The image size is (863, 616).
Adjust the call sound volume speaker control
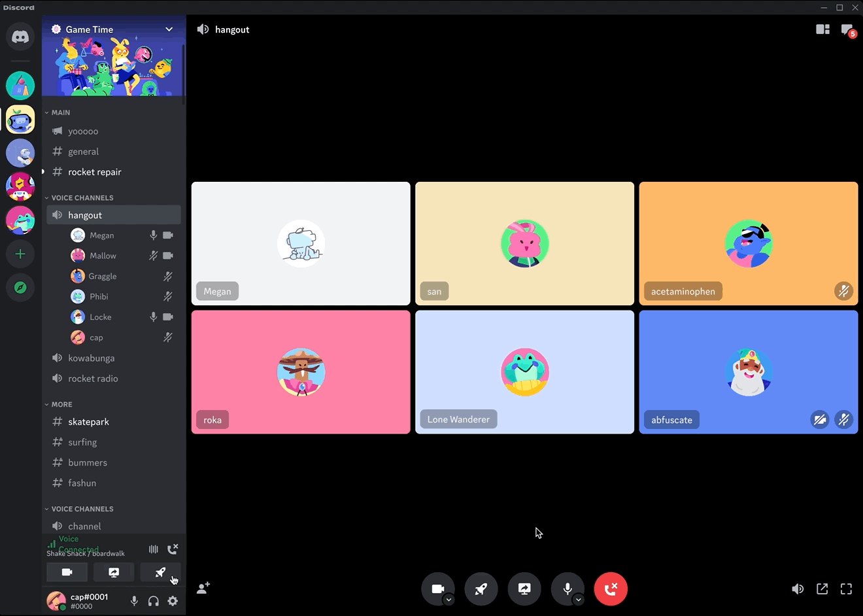pos(798,589)
